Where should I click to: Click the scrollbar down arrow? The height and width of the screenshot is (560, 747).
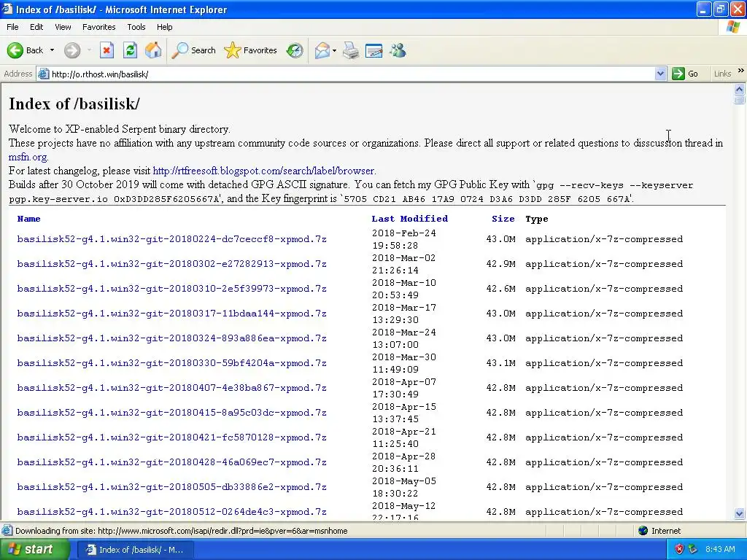740,513
